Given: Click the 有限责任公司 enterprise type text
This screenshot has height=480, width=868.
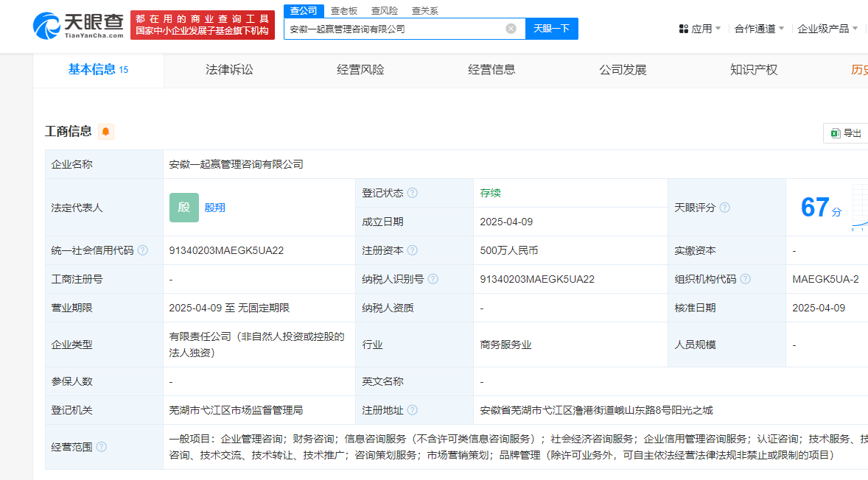Looking at the screenshot, I should 257,345.
